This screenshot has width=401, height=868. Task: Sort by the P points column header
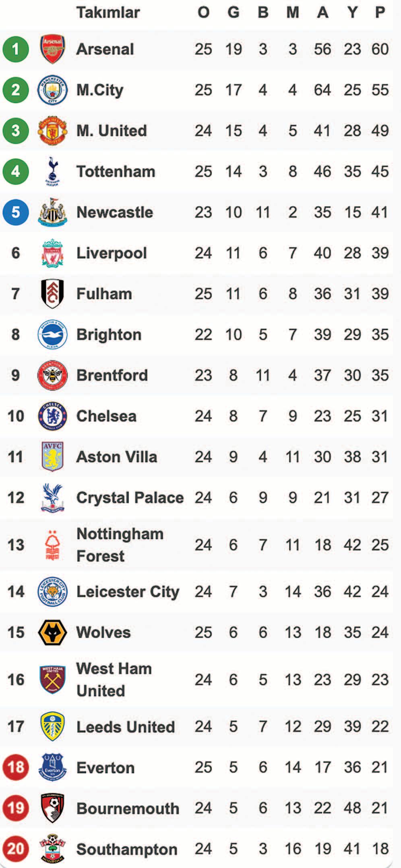380,12
